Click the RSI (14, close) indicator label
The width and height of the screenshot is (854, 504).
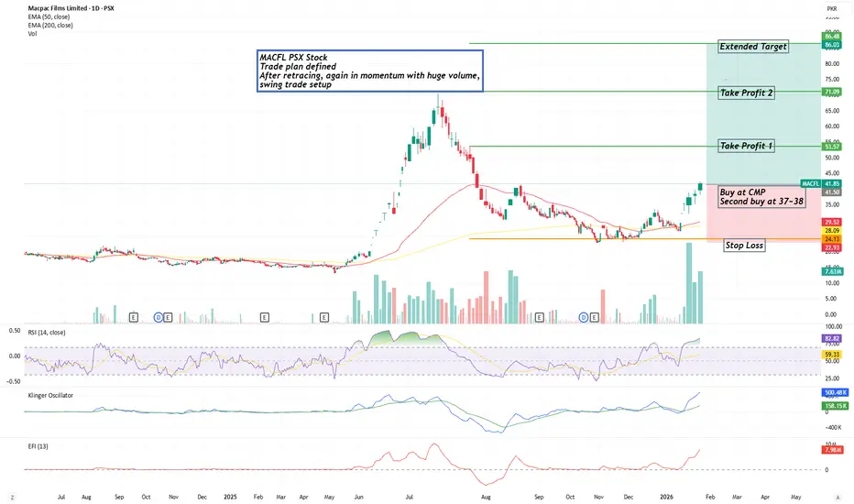(x=47, y=333)
